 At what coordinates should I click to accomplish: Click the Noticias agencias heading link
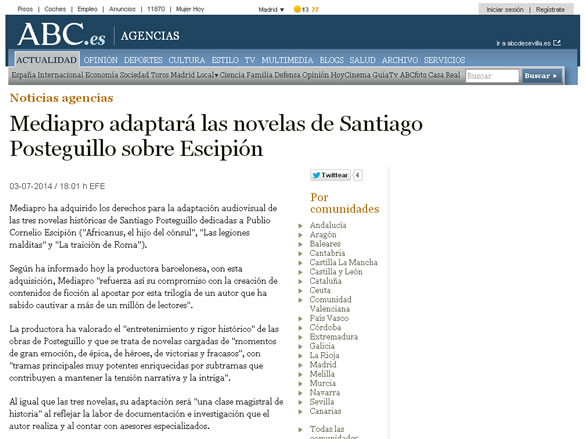(62, 98)
